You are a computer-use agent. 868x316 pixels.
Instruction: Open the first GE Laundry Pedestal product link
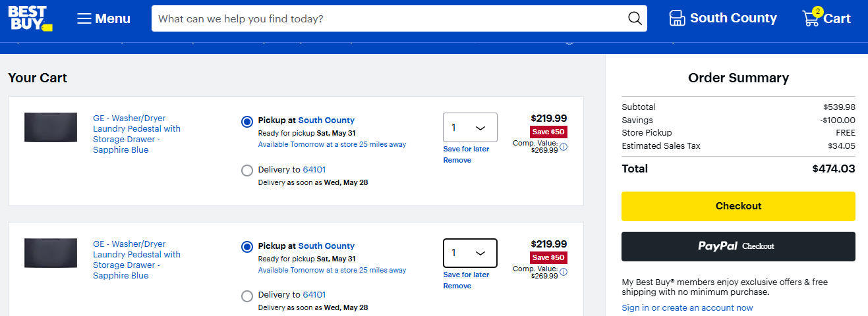(137, 134)
